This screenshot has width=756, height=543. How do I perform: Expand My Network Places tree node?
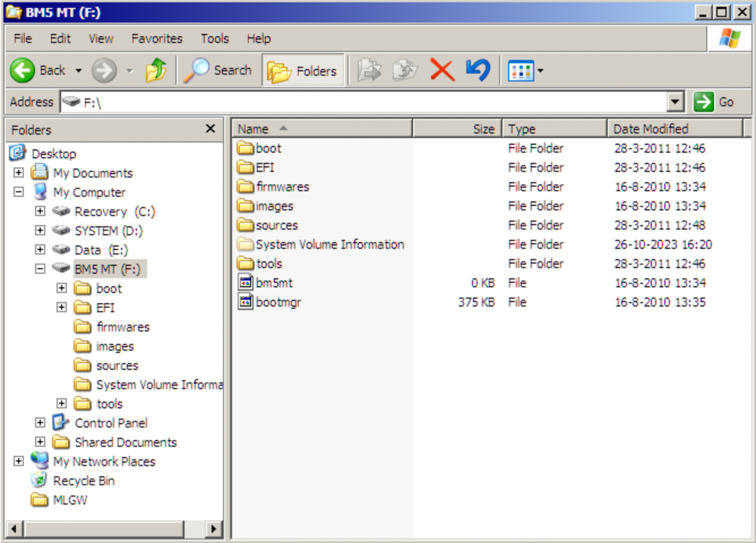tap(19, 461)
